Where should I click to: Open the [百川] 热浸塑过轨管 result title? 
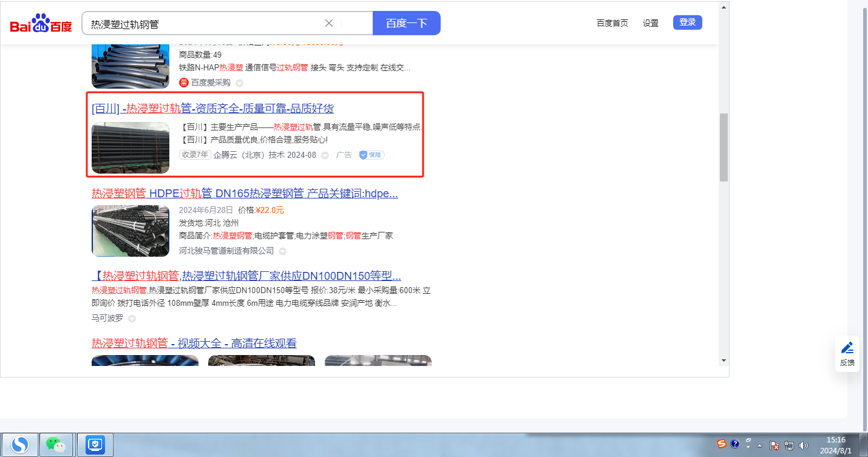pos(212,109)
